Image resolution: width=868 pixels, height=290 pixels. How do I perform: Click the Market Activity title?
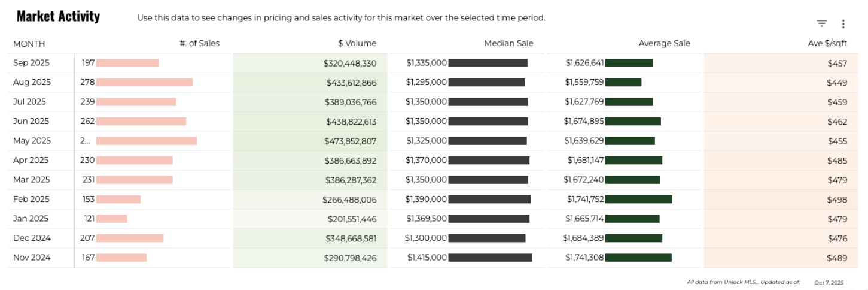[x=58, y=17]
